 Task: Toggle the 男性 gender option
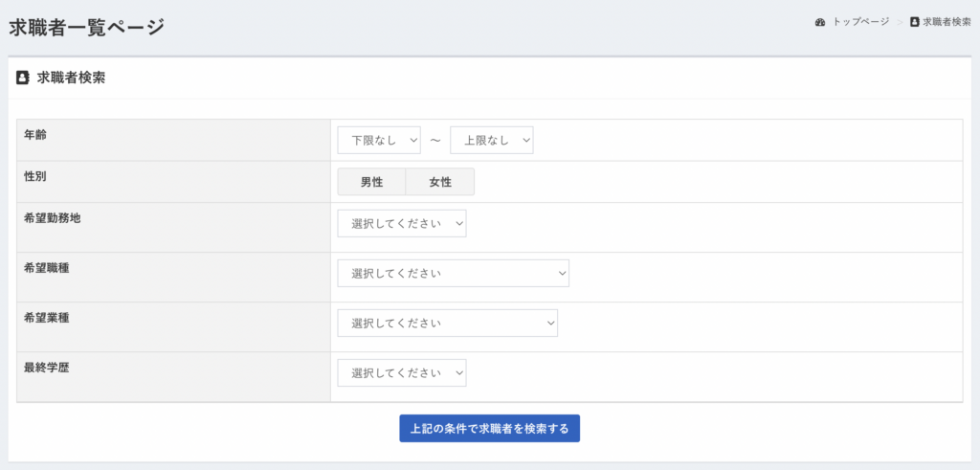pyautogui.click(x=371, y=182)
